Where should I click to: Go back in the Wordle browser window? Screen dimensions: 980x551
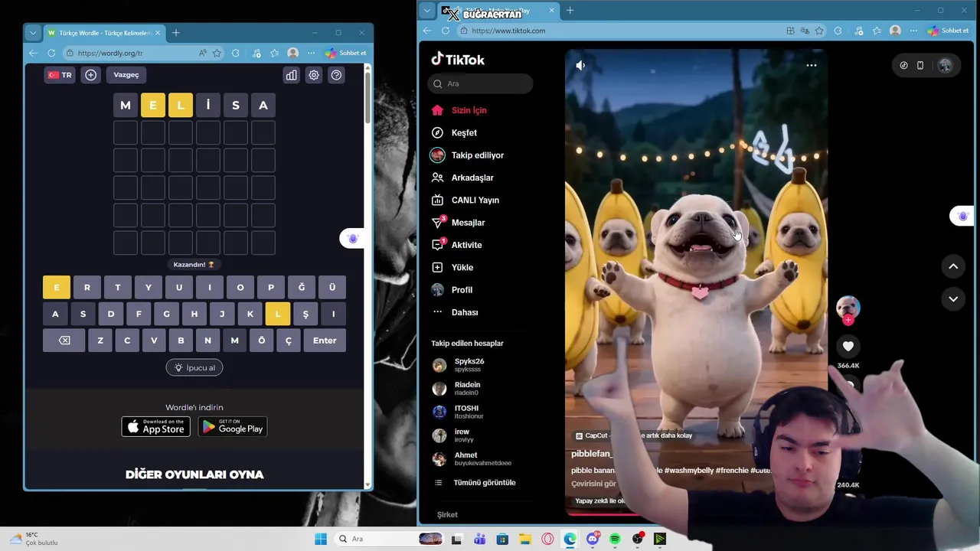(x=33, y=53)
